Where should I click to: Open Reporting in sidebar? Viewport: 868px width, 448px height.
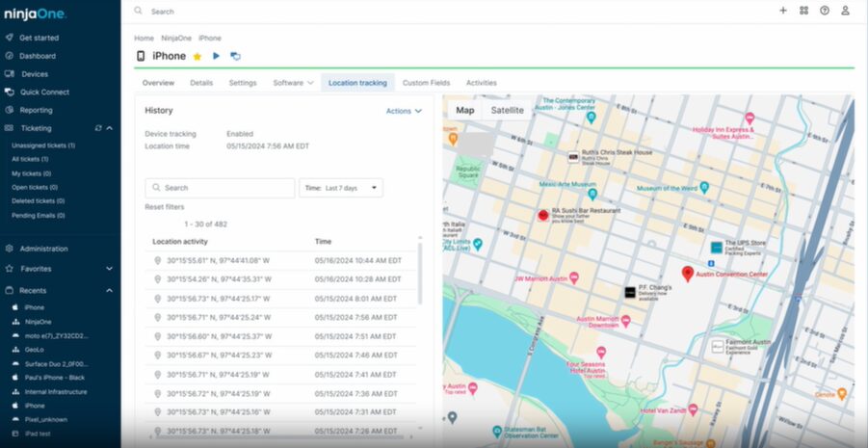coord(36,110)
